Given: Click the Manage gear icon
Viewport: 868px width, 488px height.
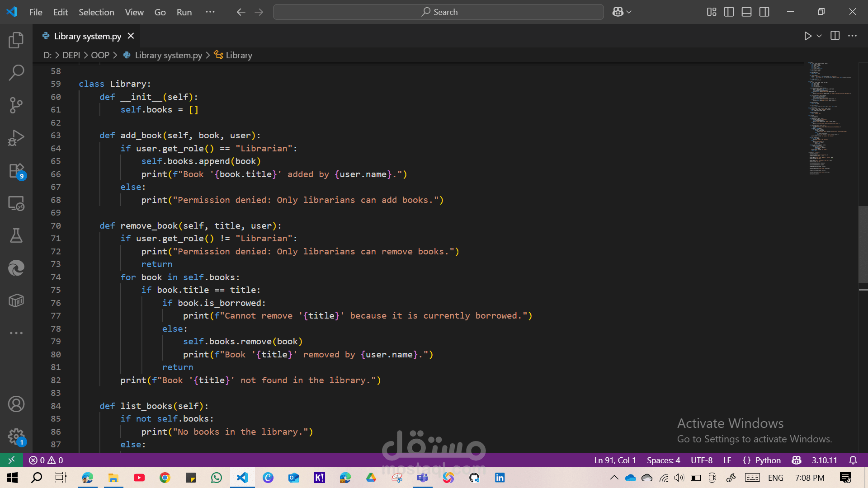Looking at the screenshot, I should (16, 436).
